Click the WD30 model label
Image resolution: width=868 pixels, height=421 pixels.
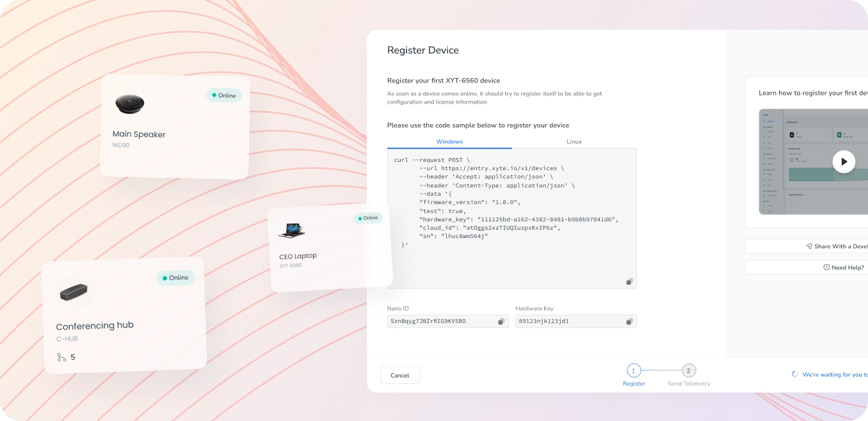coord(121,145)
